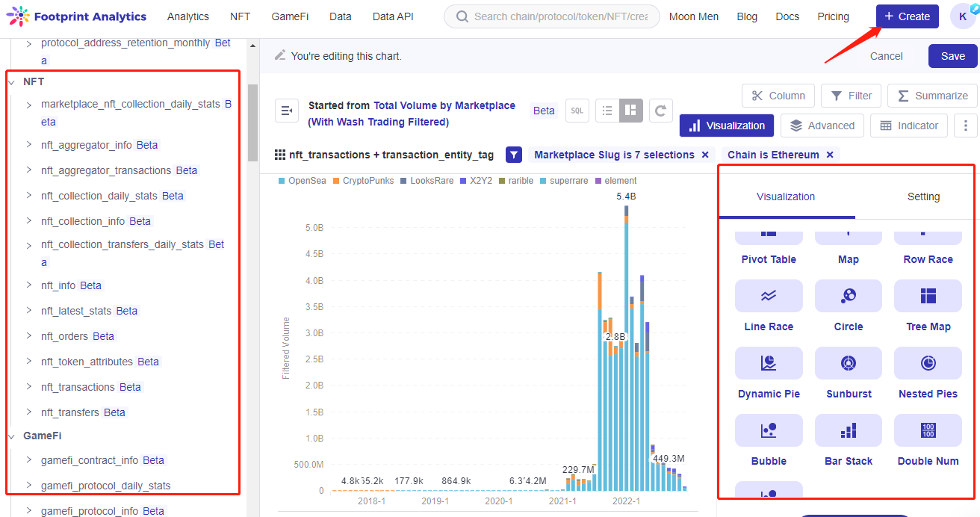Image resolution: width=980 pixels, height=517 pixels.
Task: Click the filter funnel icon beside nft_transactions
Action: [513, 155]
